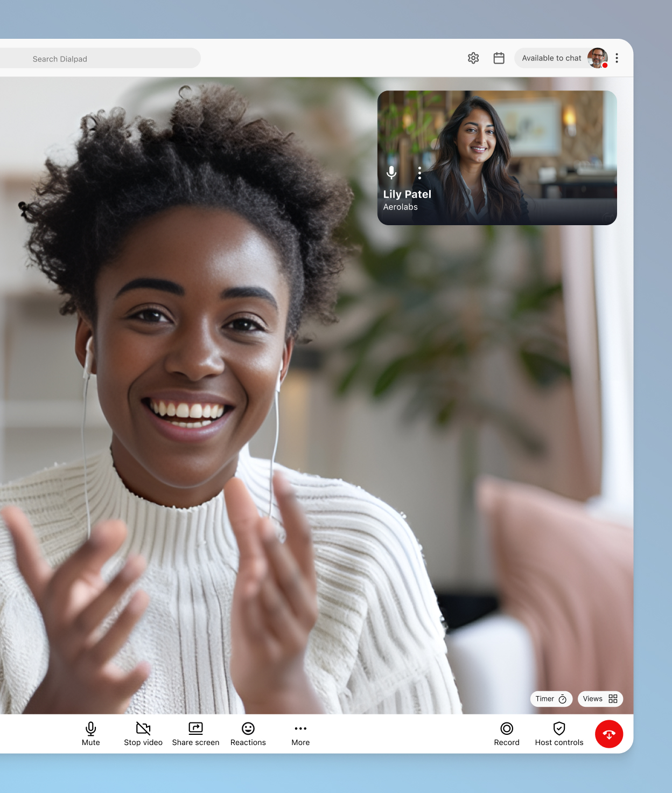
Task: Open the More options menu
Action: click(300, 733)
